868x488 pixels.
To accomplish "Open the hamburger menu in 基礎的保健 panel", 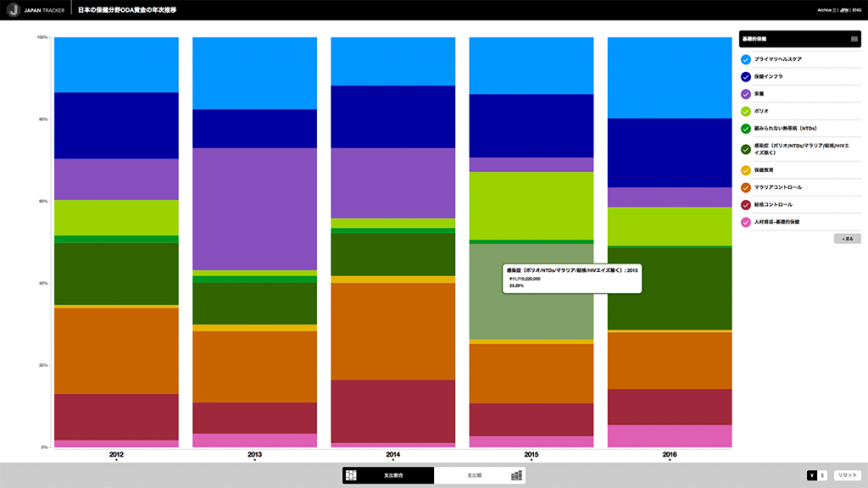I will (854, 39).
